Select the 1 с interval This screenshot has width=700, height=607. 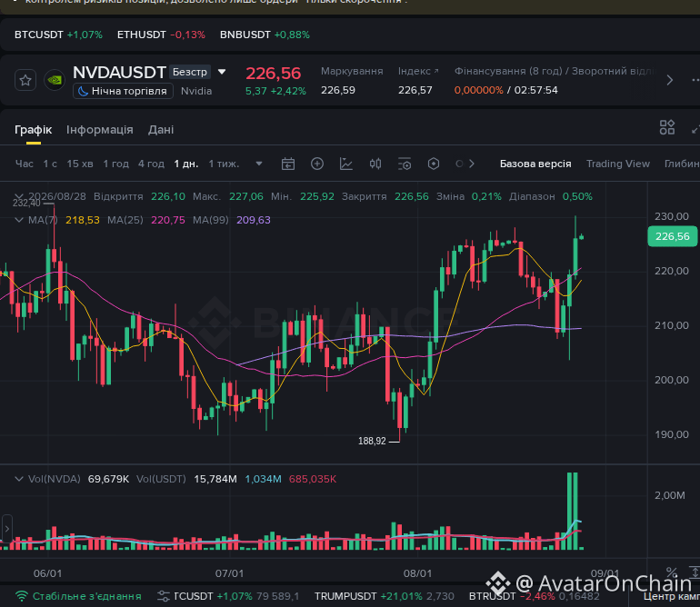tap(50, 164)
